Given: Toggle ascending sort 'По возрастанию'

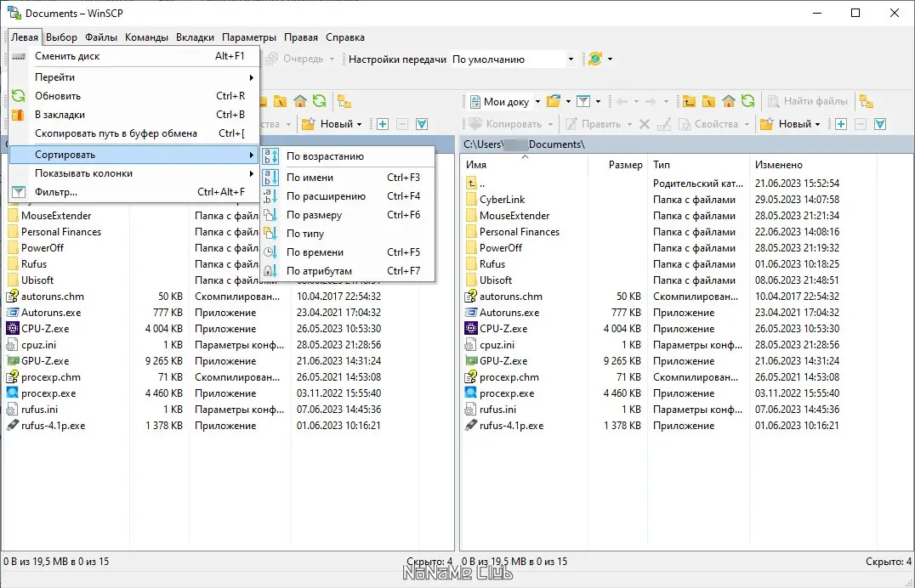Looking at the screenshot, I should tap(349, 156).
